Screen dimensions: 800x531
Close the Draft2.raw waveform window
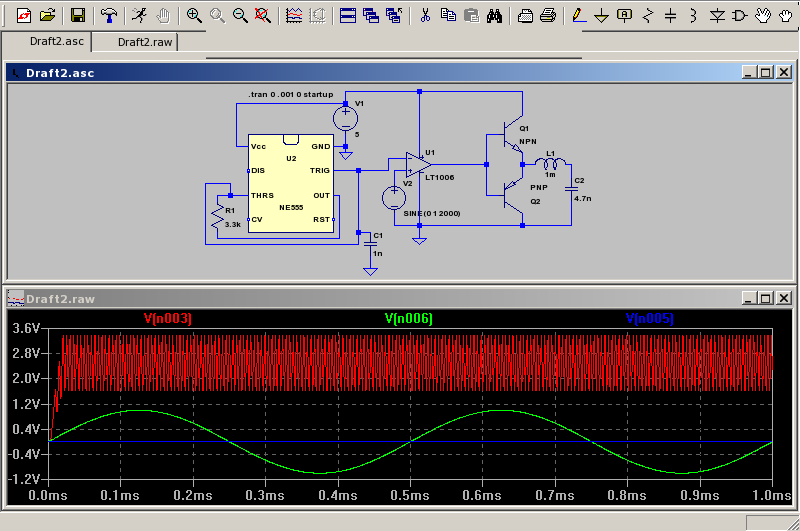[x=784, y=298]
